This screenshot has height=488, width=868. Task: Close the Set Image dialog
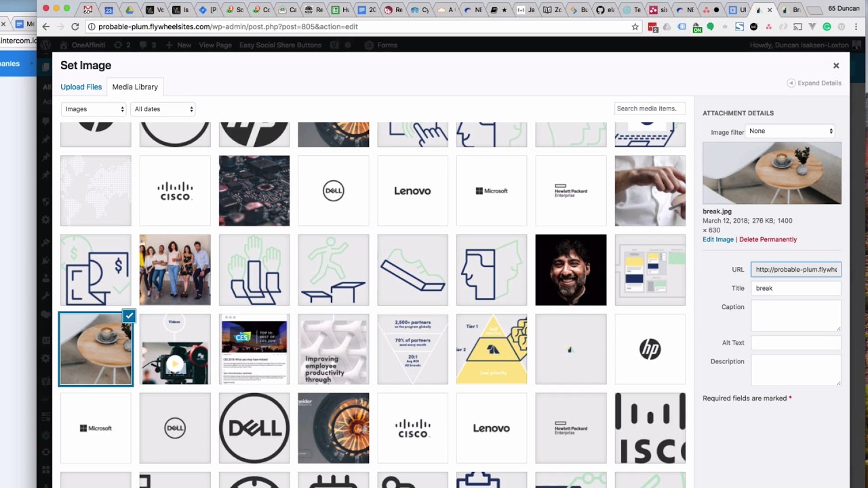click(x=836, y=66)
